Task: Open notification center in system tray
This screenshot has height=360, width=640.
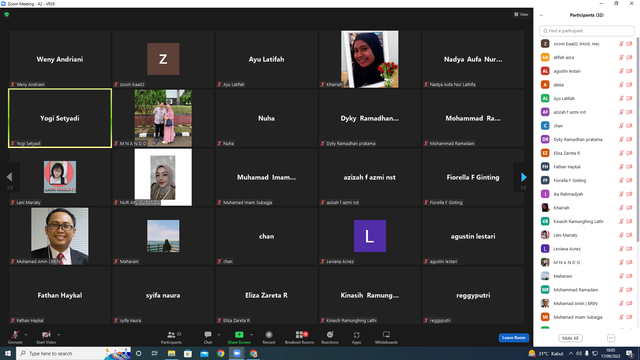Action: click(630, 353)
